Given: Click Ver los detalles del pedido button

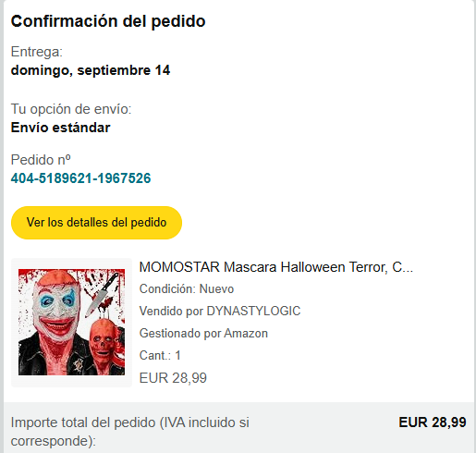Looking at the screenshot, I should [x=96, y=223].
